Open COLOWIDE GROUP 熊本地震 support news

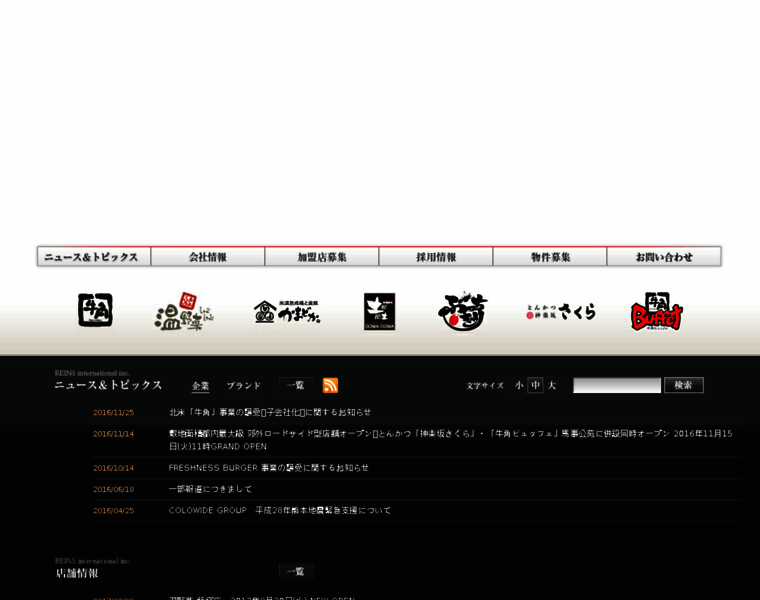280,510
